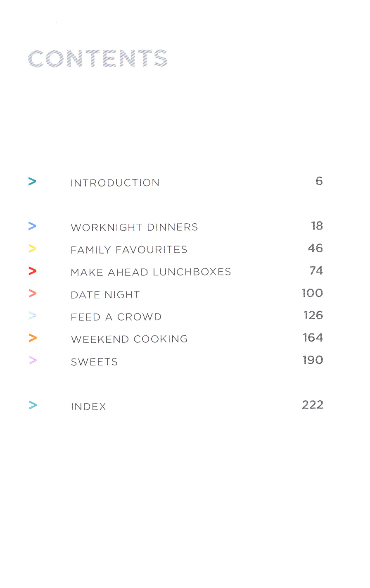Click the blue arrow beside Worknight Dinners

click(33, 226)
